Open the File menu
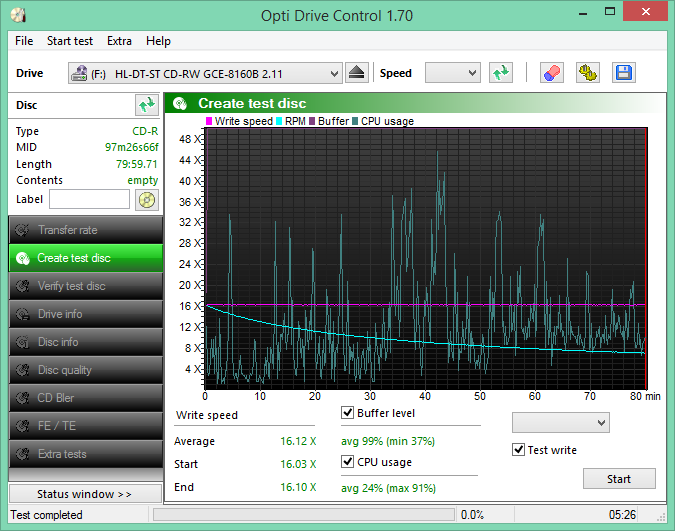This screenshot has height=531, width=675. 24,41
